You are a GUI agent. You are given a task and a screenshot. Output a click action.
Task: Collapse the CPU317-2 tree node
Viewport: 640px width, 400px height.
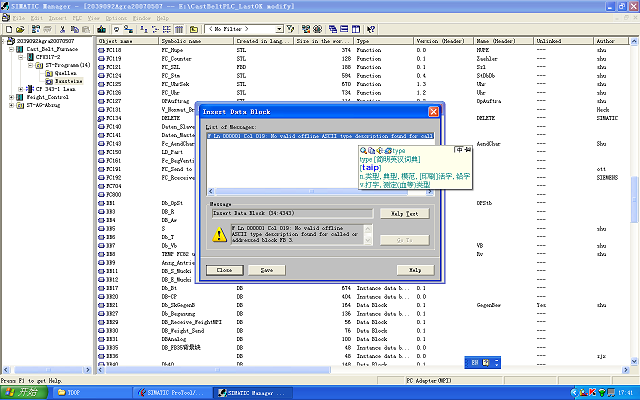(x=20, y=57)
